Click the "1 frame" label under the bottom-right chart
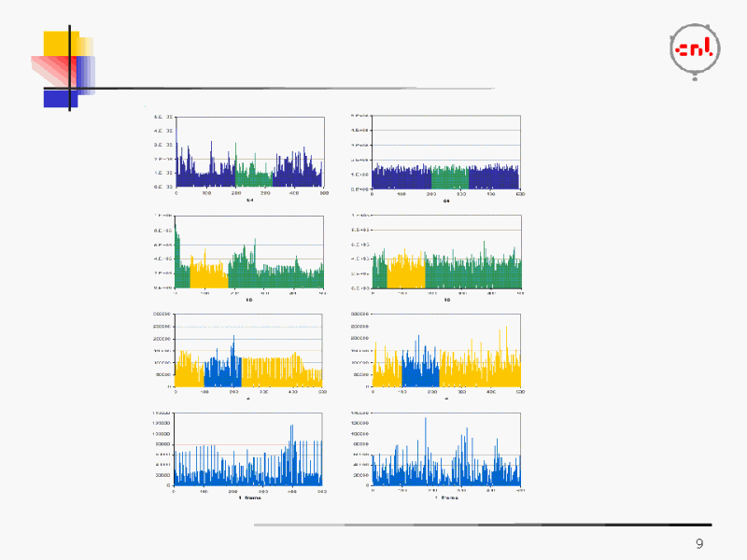Screen dimensions: 747x560 [446, 497]
